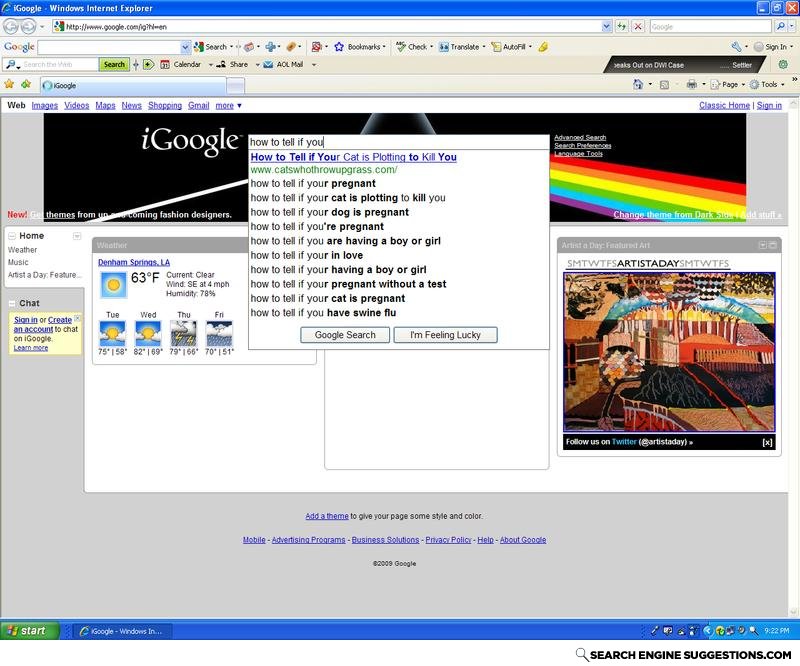Switch to the iGoogle browser tab
Viewport: 800px width, 666px height.
pyautogui.click(x=133, y=85)
